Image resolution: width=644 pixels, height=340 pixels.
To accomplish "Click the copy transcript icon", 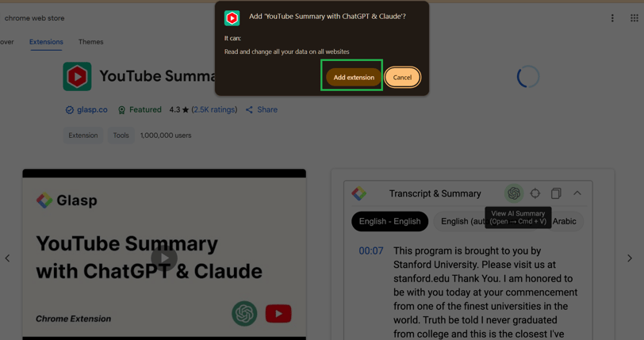I will click(x=556, y=193).
